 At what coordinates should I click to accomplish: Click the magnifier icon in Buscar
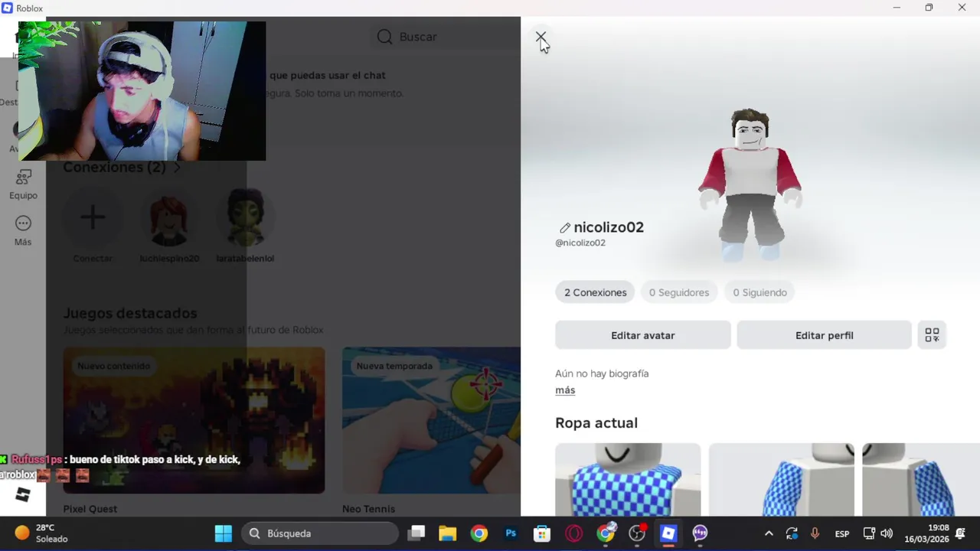tap(384, 37)
